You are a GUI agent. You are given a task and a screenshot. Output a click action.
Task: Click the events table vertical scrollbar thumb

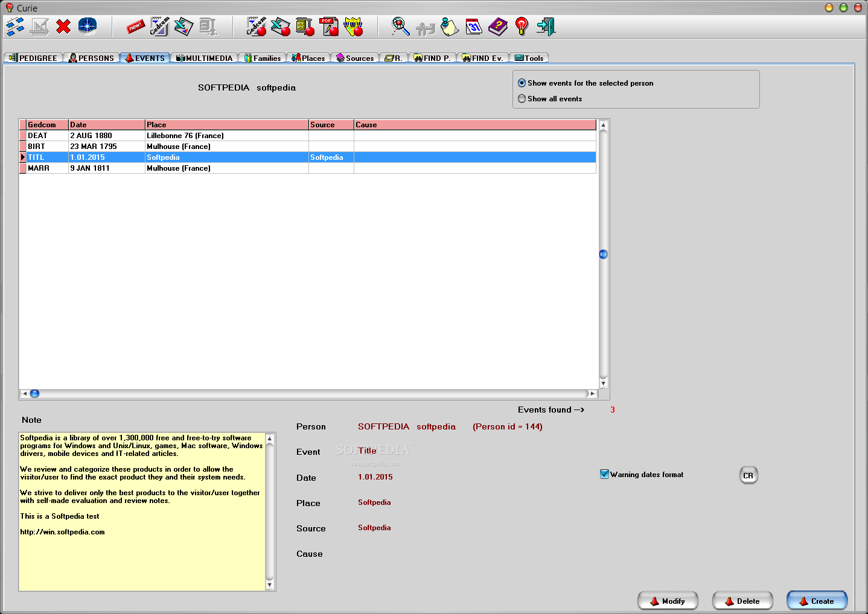click(x=603, y=254)
